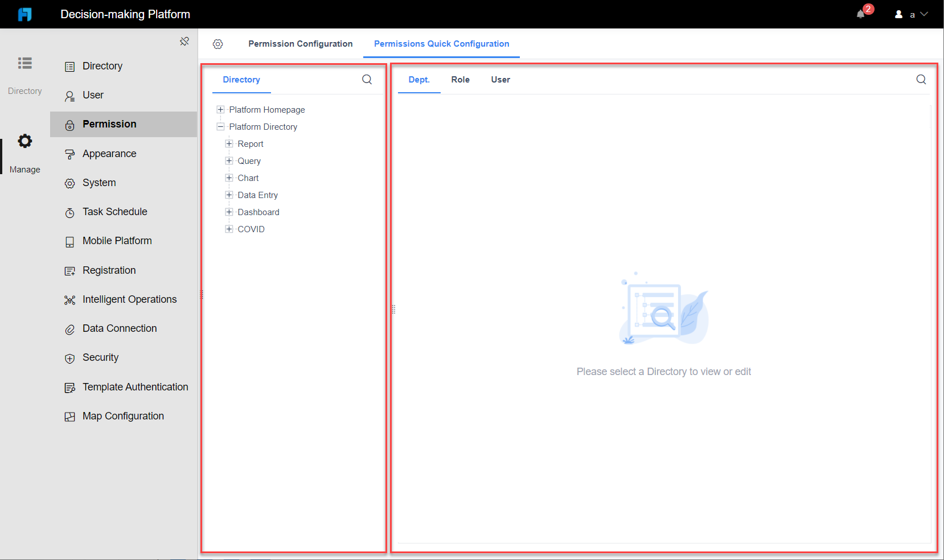944x560 pixels.
Task: Unpin the Manage side panel
Action: coord(184,41)
